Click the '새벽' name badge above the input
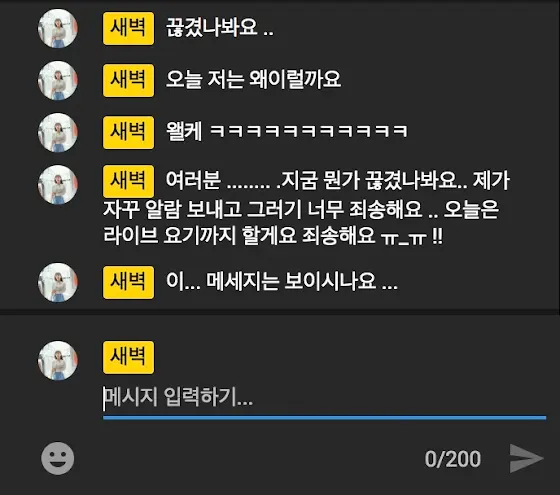Image resolution: width=560 pixels, height=495 pixels. (x=129, y=358)
